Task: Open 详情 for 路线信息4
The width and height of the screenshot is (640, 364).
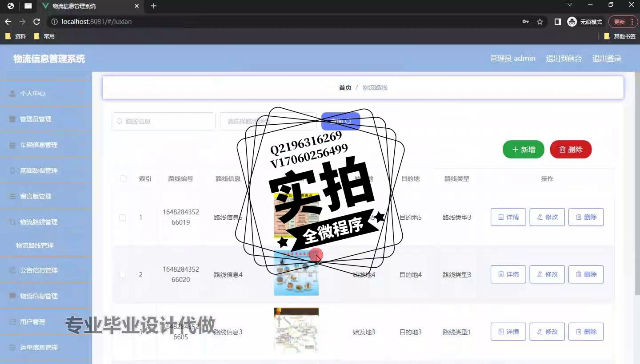Action: [x=508, y=274]
